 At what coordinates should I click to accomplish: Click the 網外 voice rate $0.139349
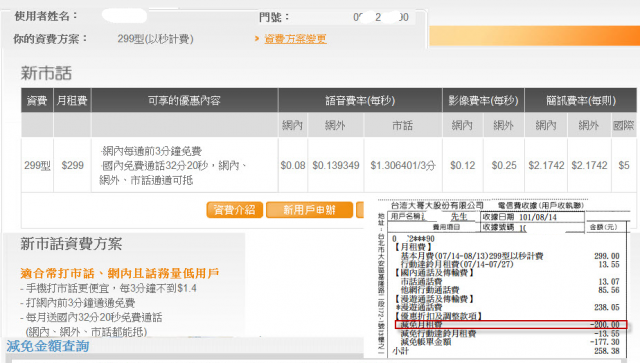pyautogui.click(x=336, y=165)
